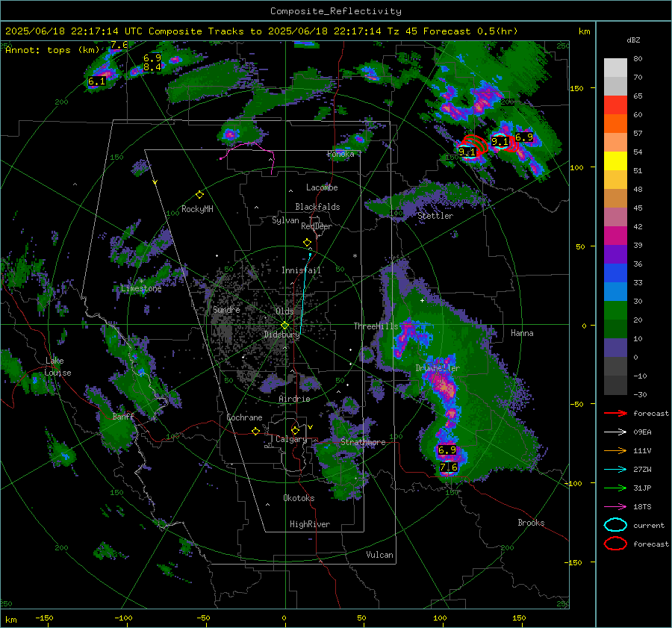The width and height of the screenshot is (672, 628).
Task: Select the 0 dBZ purple swatch
Action: (x=615, y=347)
